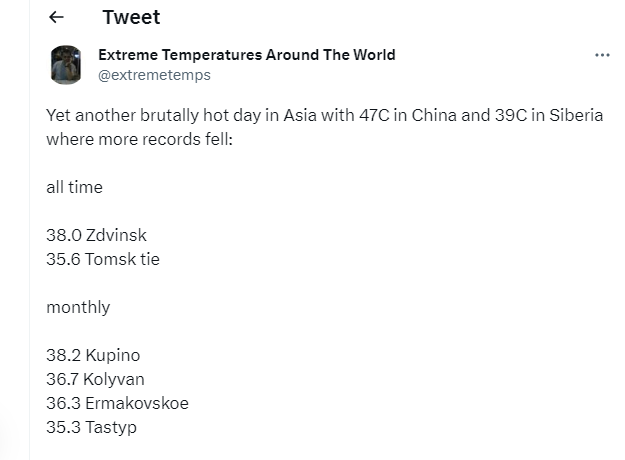The image size is (625, 460).
Task: Click the "38.2 Kupino" record line
Action: pos(93,355)
